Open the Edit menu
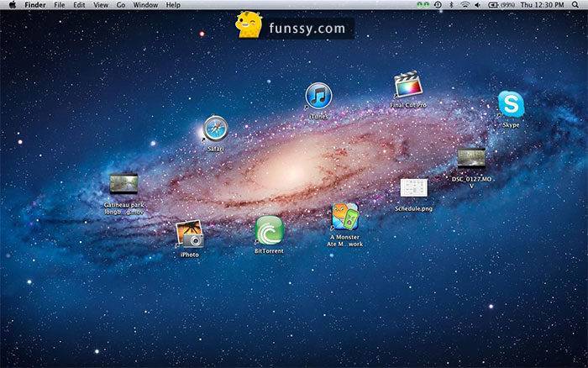Image resolution: width=588 pixels, height=368 pixels. tap(79, 5)
